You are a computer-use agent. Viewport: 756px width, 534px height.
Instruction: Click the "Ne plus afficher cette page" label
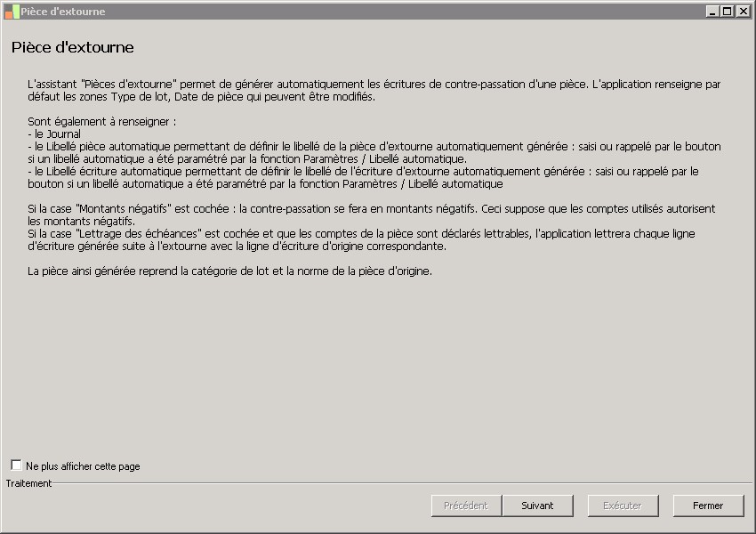coord(83,466)
